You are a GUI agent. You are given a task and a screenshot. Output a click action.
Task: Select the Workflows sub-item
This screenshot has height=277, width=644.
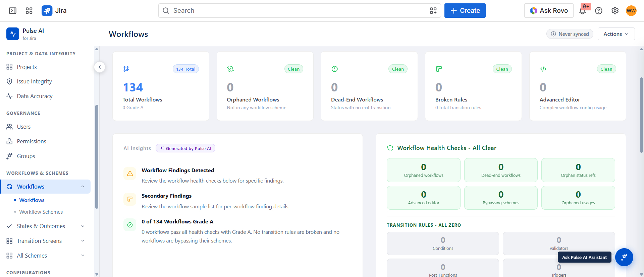[32, 200]
